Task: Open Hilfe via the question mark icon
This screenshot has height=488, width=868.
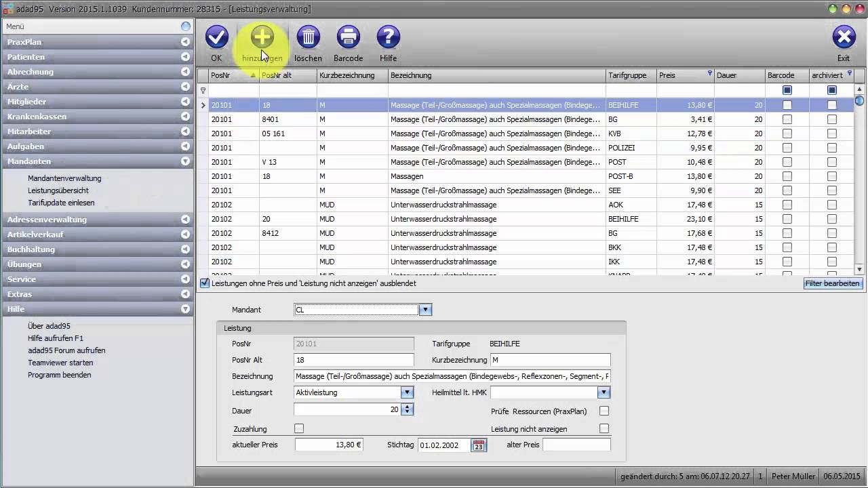Action: [x=389, y=37]
